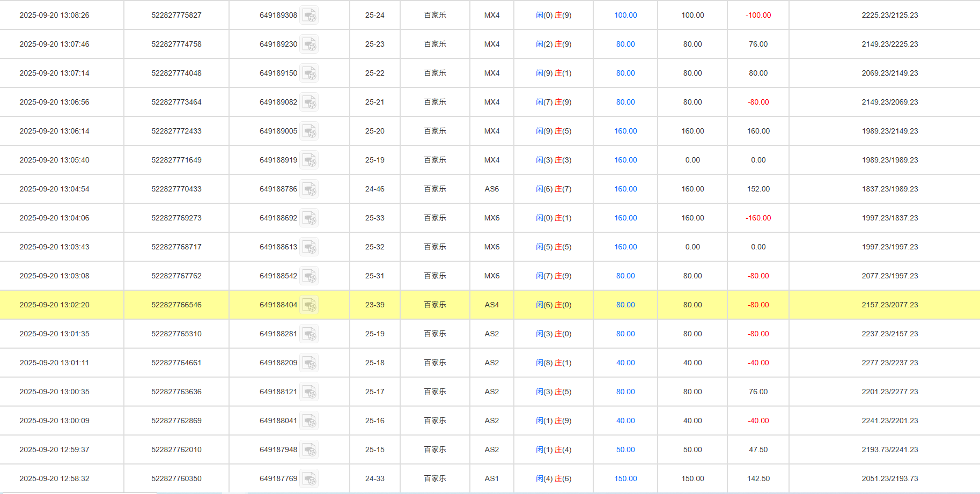
Task: Click the film icon for round 24-33
Action: coord(310,478)
